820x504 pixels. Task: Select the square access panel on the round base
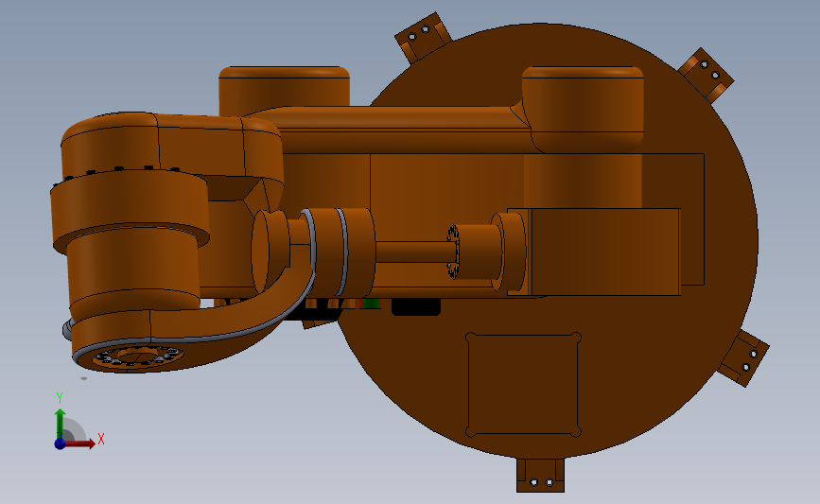(x=523, y=384)
